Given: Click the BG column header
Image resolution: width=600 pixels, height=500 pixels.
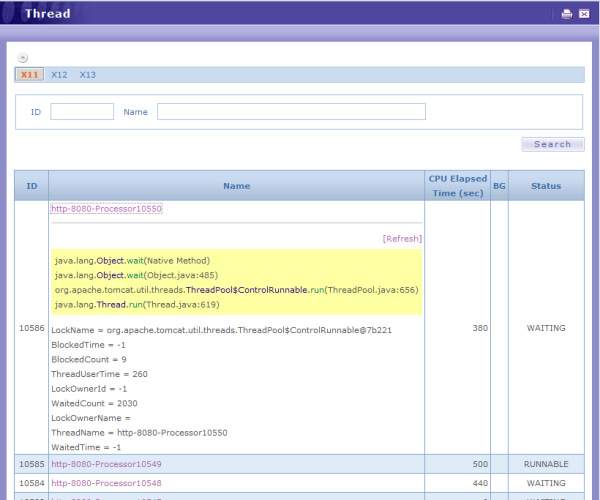Looking at the screenshot, I should pos(499,186).
